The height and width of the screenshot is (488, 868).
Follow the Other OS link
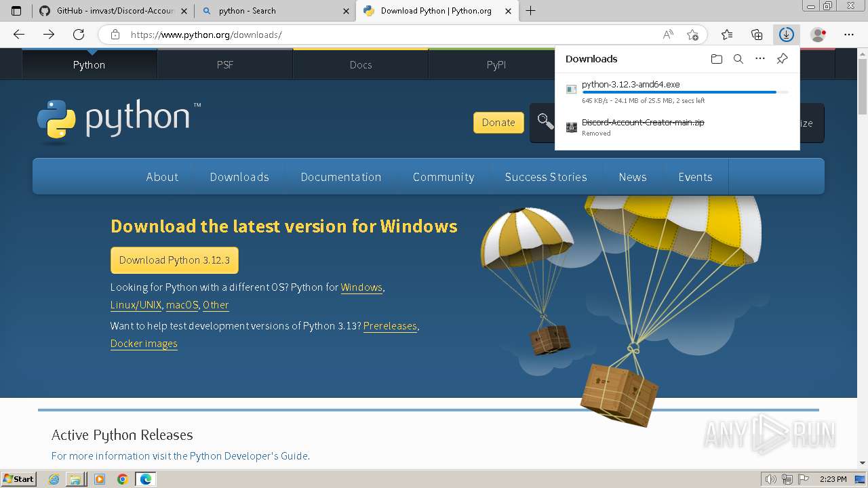[x=216, y=305]
